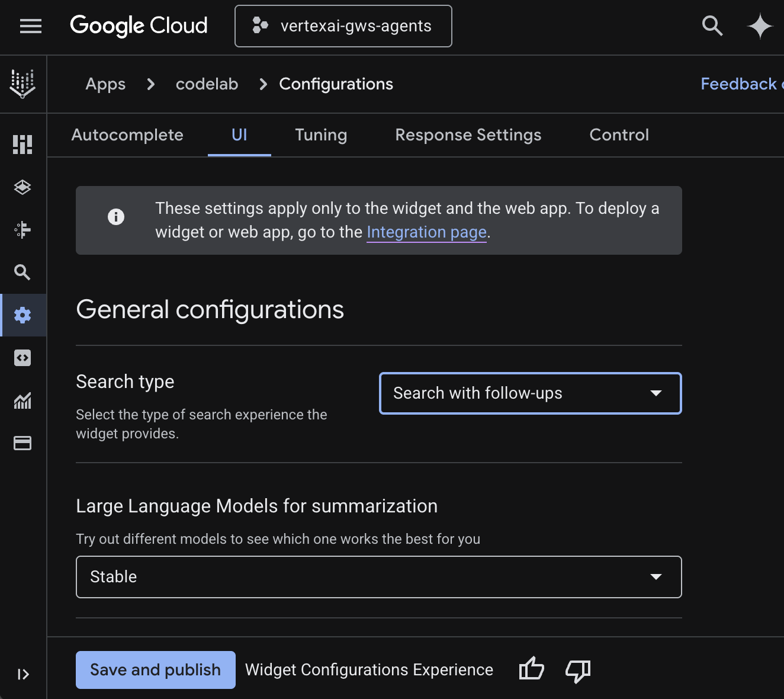
Task: Click the thumbs up feedback icon
Action: click(531, 670)
